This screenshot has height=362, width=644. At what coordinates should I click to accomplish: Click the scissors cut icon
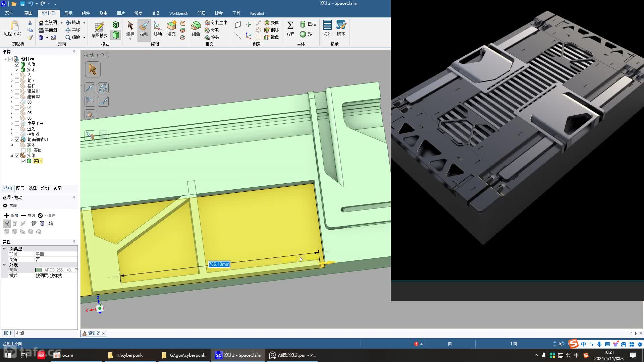[x=30, y=23]
